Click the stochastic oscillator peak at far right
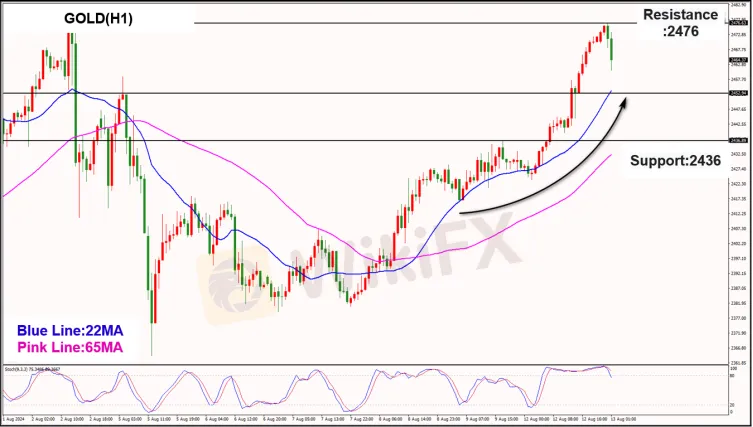This screenshot has width=753, height=427. 603,369
